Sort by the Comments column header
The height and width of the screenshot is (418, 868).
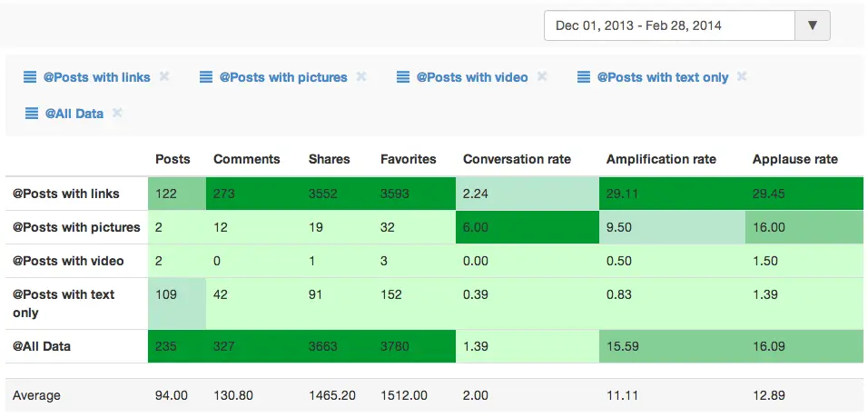(246, 159)
